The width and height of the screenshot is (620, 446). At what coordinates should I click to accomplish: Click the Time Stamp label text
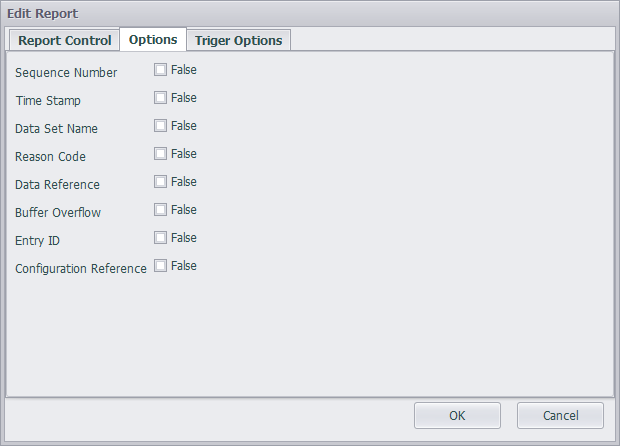(48, 101)
